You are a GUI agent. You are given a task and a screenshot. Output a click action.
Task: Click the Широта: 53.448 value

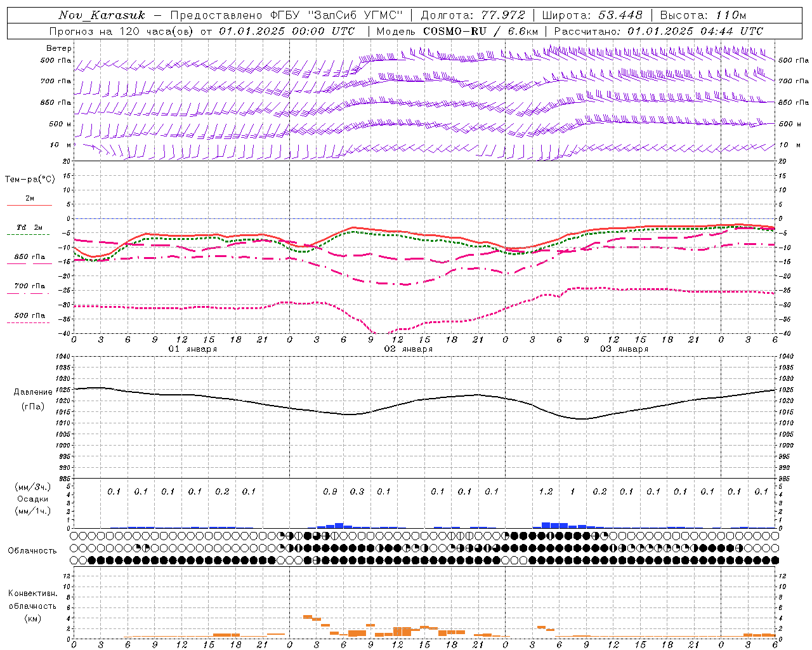pyautogui.click(x=593, y=15)
